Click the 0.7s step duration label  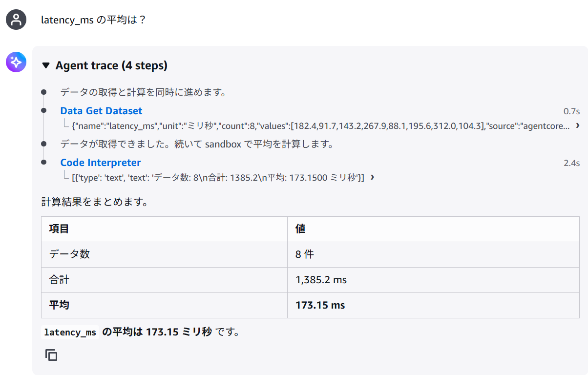572,111
